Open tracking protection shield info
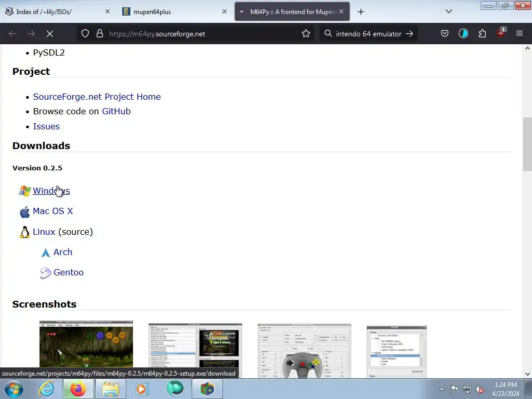The image size is (532, 399). coord(85,34)
